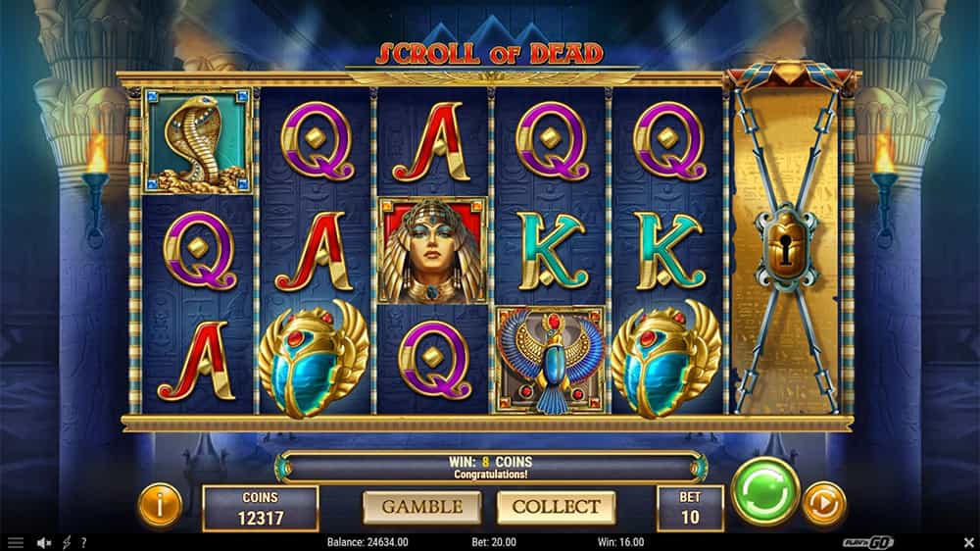Open the help question mark icon
The height and width of the screenshot is (551, 980).
point(83,543)
